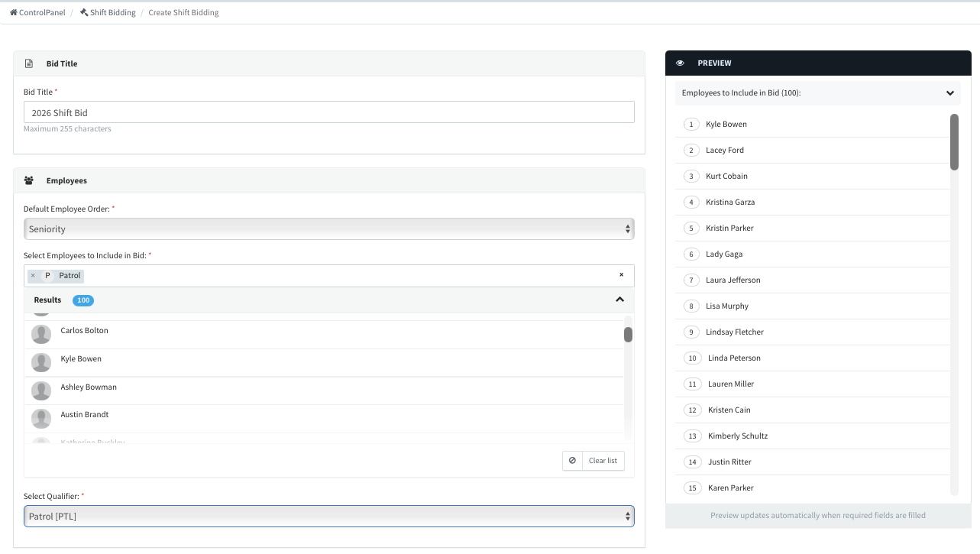Clear all selections in employee selector
This screenshot has height=554, width=980.
(621, 275)
